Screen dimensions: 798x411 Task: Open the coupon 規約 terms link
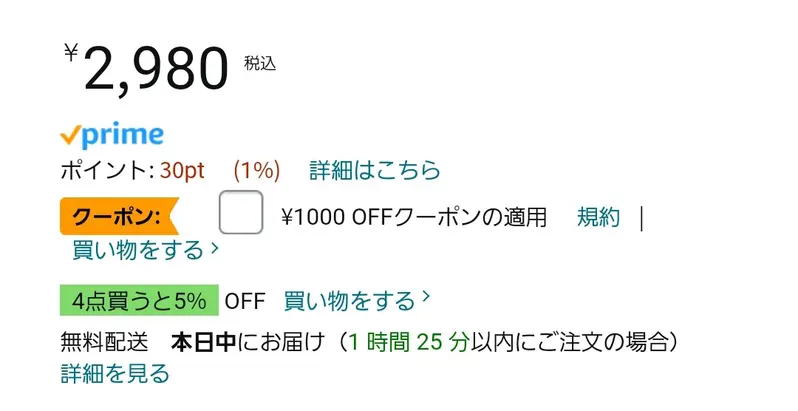click(x=598, y=217)
